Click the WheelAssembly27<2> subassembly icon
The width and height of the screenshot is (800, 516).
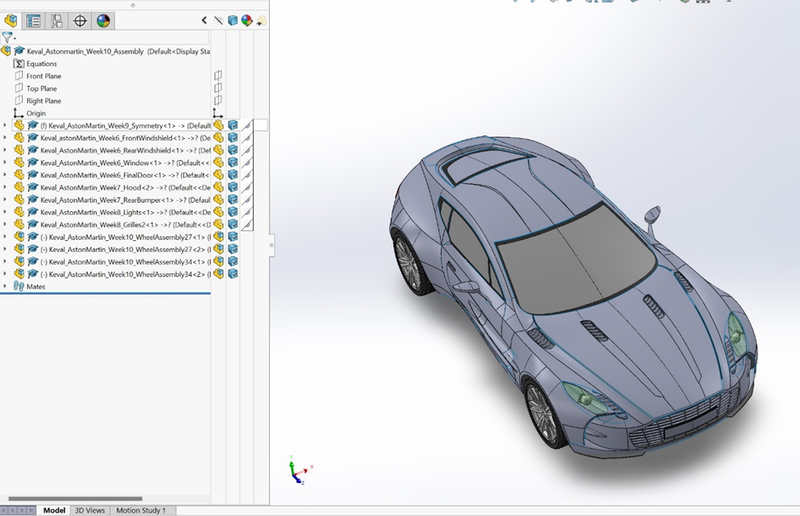tap(19, 249)
